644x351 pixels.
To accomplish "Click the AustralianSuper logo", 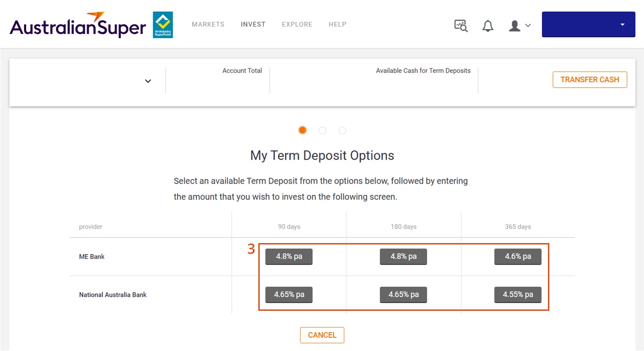I will tap(78, 25).
